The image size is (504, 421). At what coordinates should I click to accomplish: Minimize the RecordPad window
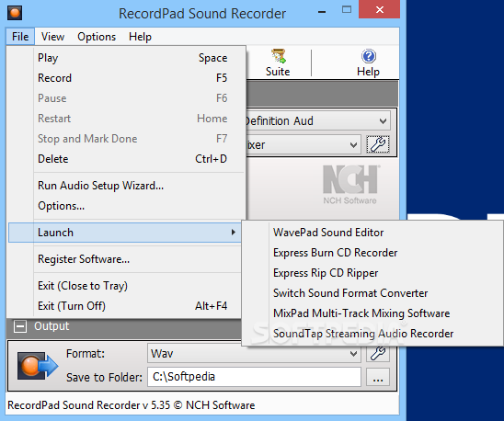click(x=322, y=11)
